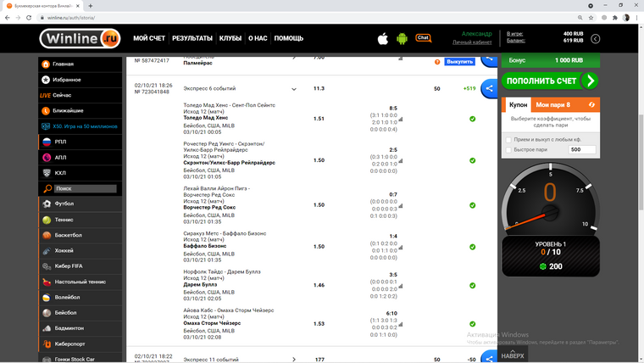Click the refresh icon on Мои пари tab
The width and height of the screenshot is (644, 363).
click(591, 105)
